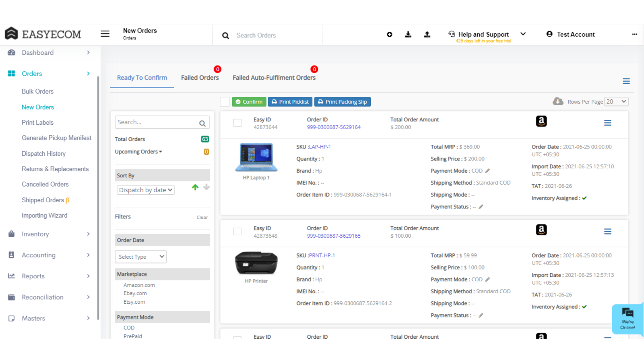Open the Rows Per Page dropdown
This screenshot has width=644, height=362.
[616, 102]
